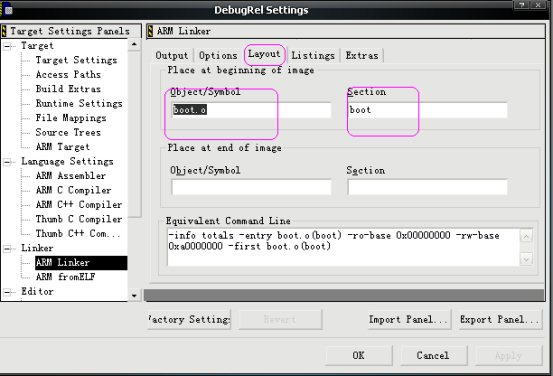The image size is (553, 376).
Task: Click the Language Settings group label
Action: [x=67, y=162]
